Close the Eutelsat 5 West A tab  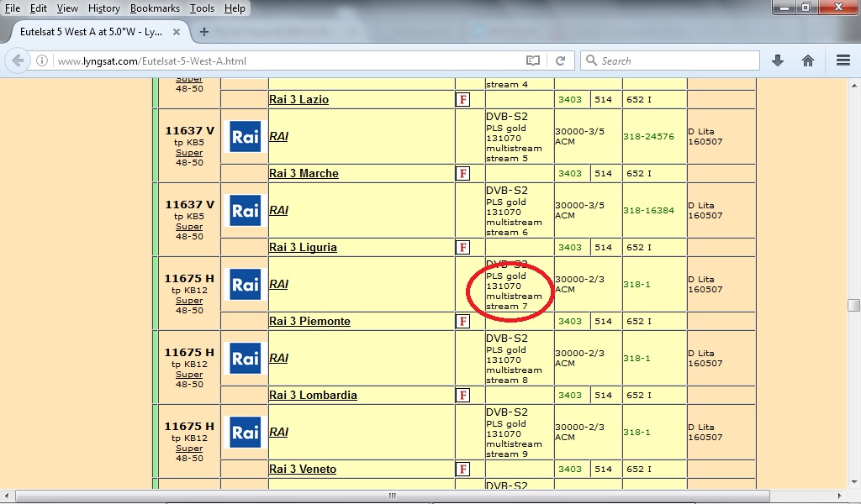click(177, 32)
